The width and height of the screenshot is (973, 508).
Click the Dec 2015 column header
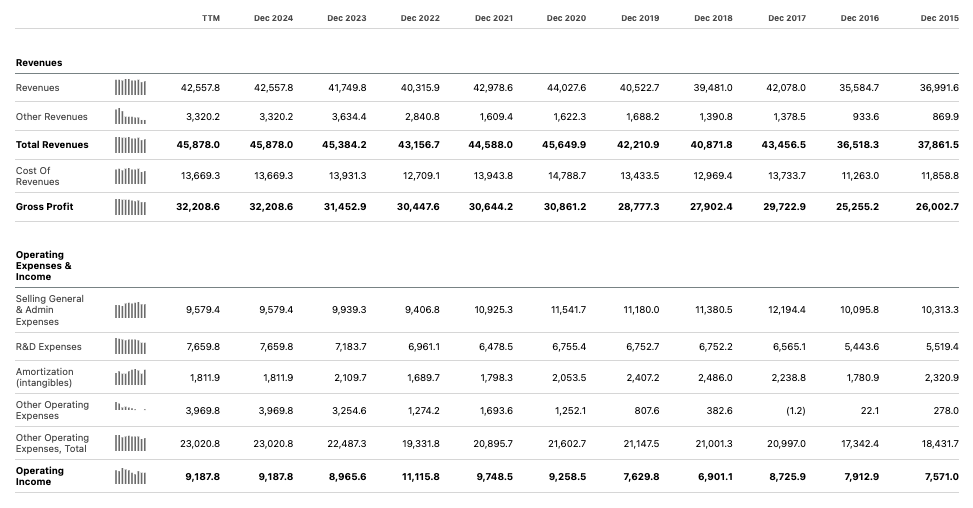940,19
